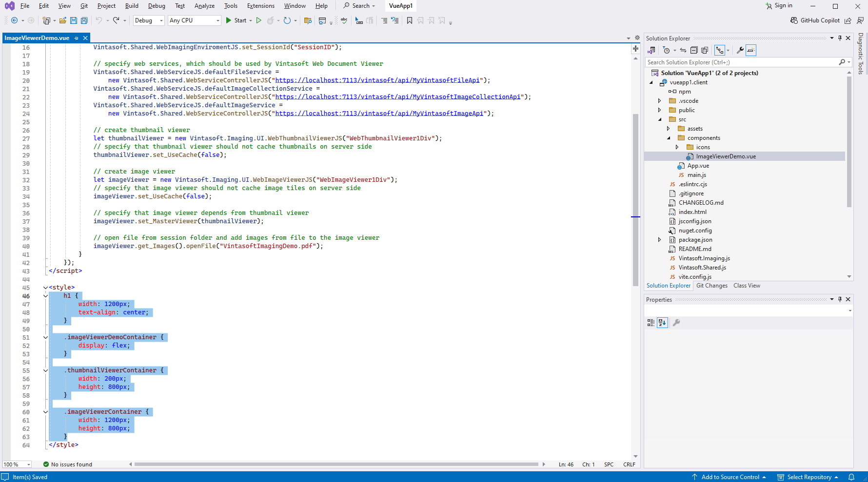Image resolution: width=868 pixels, height=482 pixels.
Task: Select App.vue in Solution Explorer
Action: pyautogui.click(x=698, y=166)
